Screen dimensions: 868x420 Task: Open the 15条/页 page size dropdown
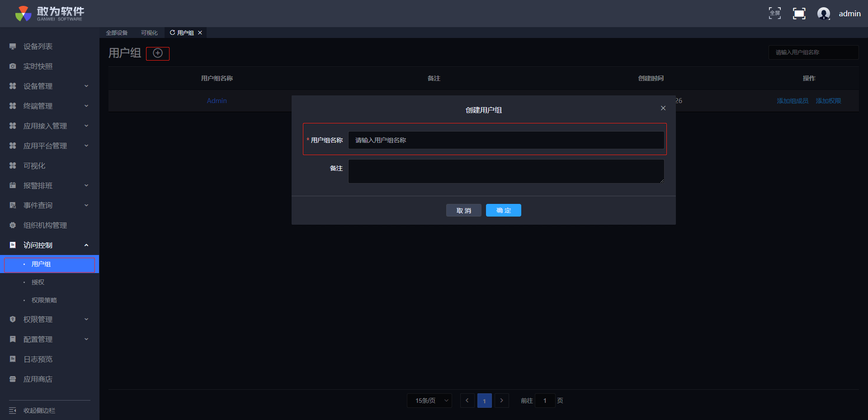tap(429, 401)
